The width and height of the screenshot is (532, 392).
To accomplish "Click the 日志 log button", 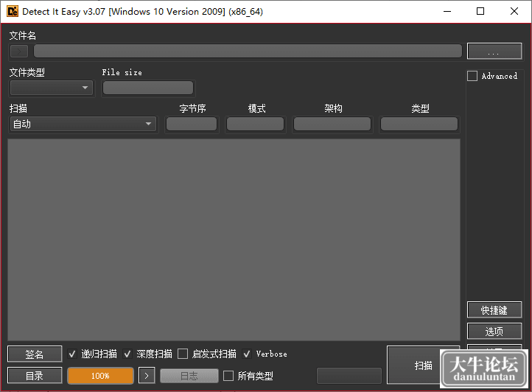I will [x=189, y=376].
